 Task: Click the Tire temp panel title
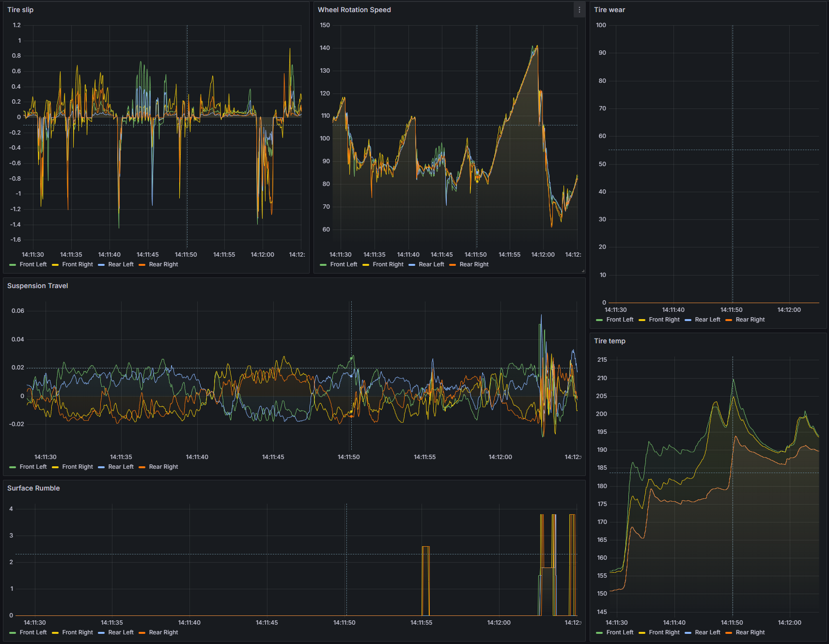click(x=610, y=341)
